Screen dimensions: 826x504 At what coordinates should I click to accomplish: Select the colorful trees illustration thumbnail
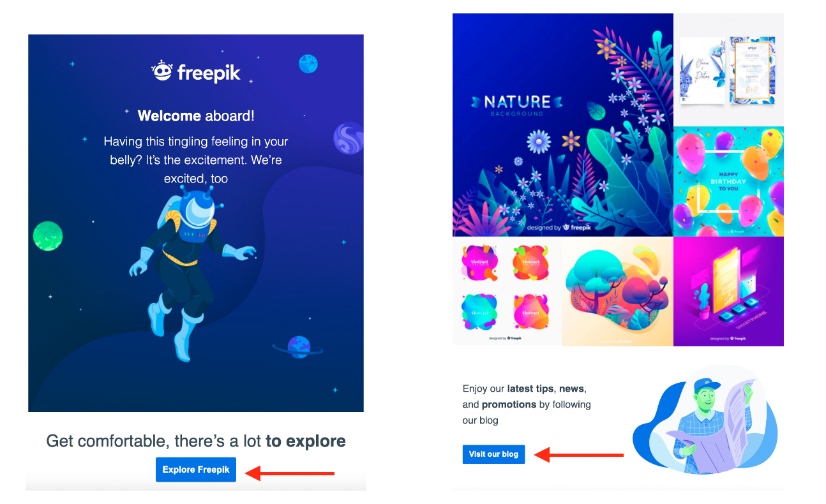pos(617,292)
